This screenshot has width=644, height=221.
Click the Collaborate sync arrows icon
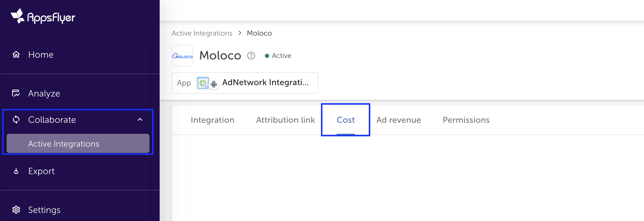16,119
